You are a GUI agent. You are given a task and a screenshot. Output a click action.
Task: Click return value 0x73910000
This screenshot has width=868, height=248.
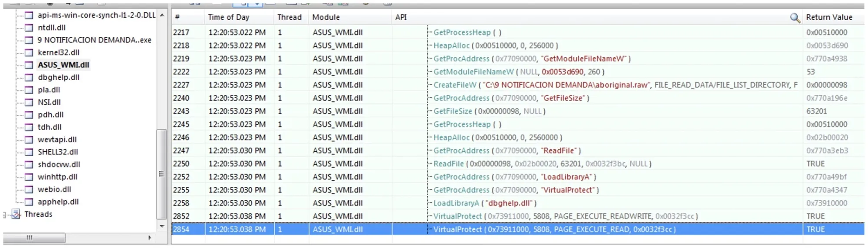click(827, 203)
